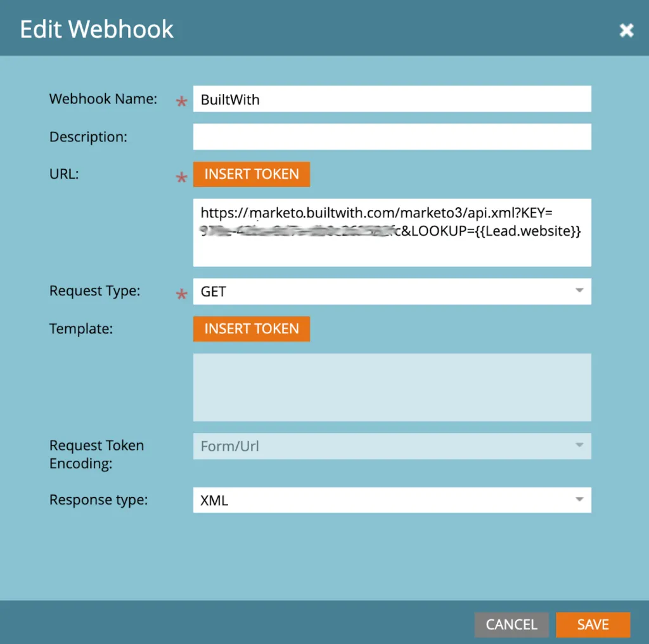
Task: Click the URL label
Action: coord(64,174)
